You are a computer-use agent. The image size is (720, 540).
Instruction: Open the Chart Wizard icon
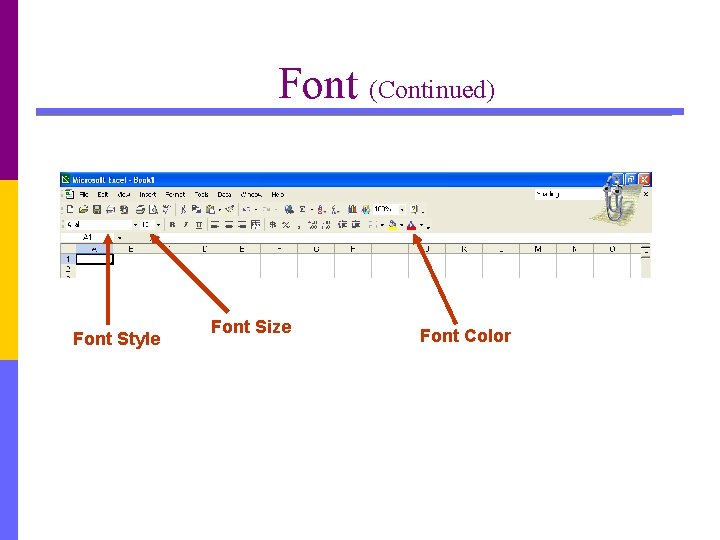click(352, 209)
